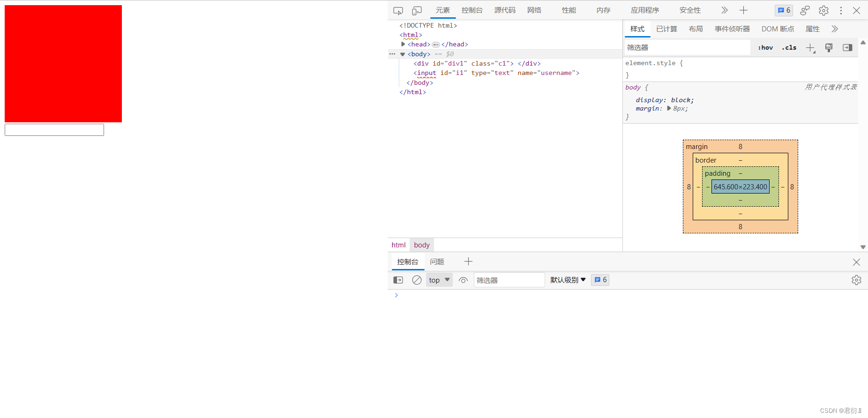Open the 应用程序 tab
Screen dimensions: 868x418
tap(645, 10)
